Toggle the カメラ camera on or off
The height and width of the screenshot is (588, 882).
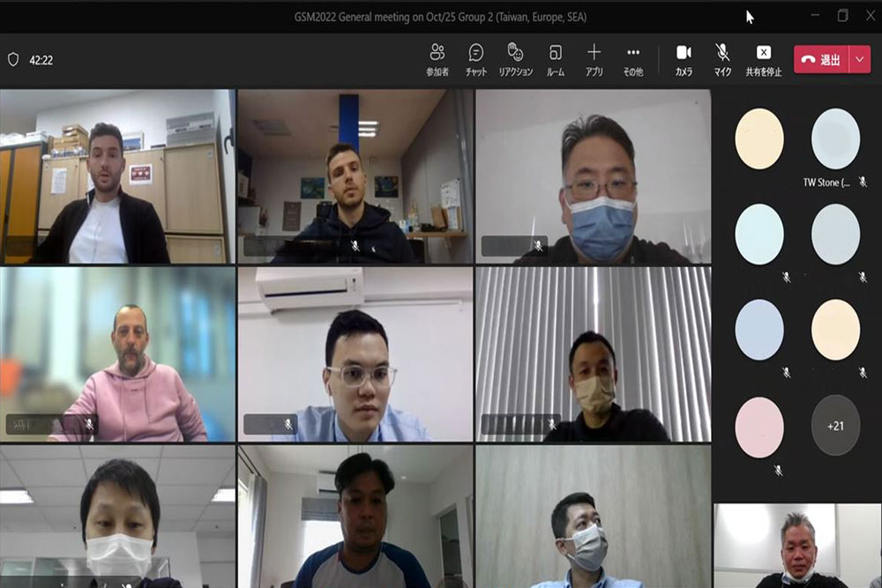tap(684, 59)
